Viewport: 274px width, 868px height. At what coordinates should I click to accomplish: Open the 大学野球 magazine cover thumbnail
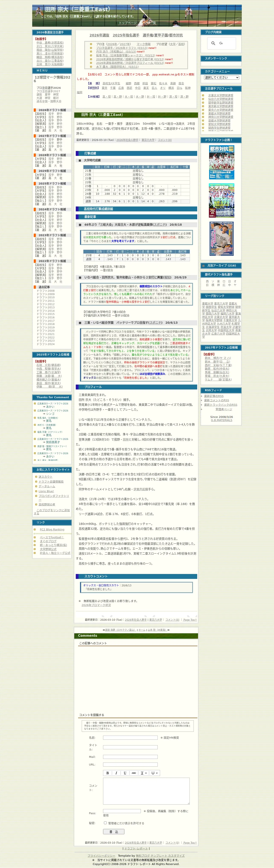(222, 200)
